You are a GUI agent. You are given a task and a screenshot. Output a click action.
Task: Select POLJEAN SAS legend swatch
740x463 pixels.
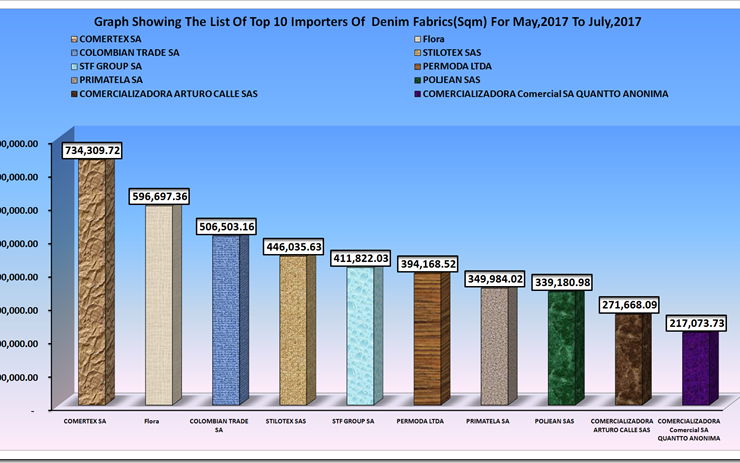tap(417, 80)
